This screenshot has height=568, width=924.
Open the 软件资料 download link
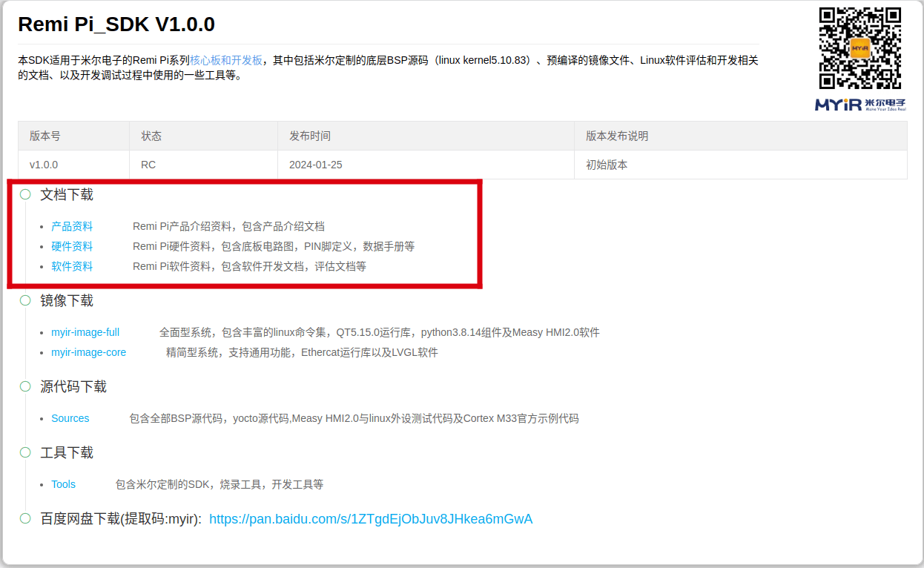tap(72, 266)
